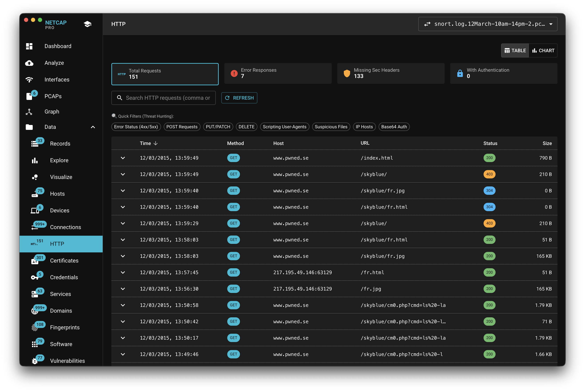Toggle POST Requests quick filter
The height and width of the screenshot is (392, 585).
[182, 127]
